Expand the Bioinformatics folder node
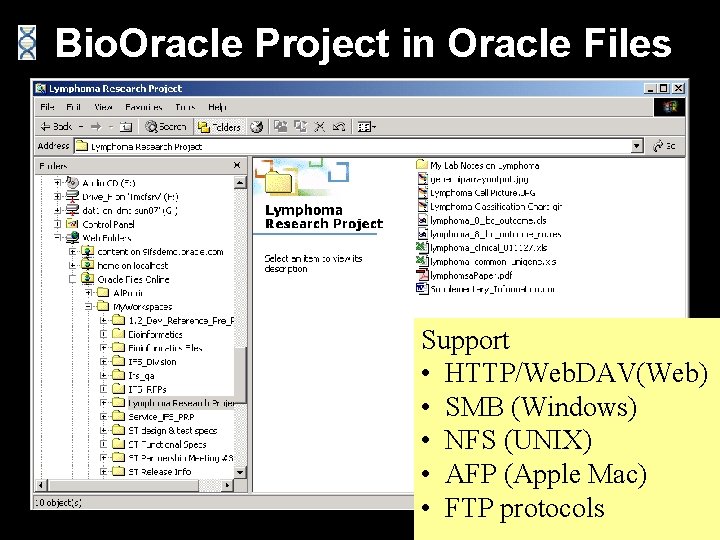The image size is (720, 540). click(x=103, y=334)
